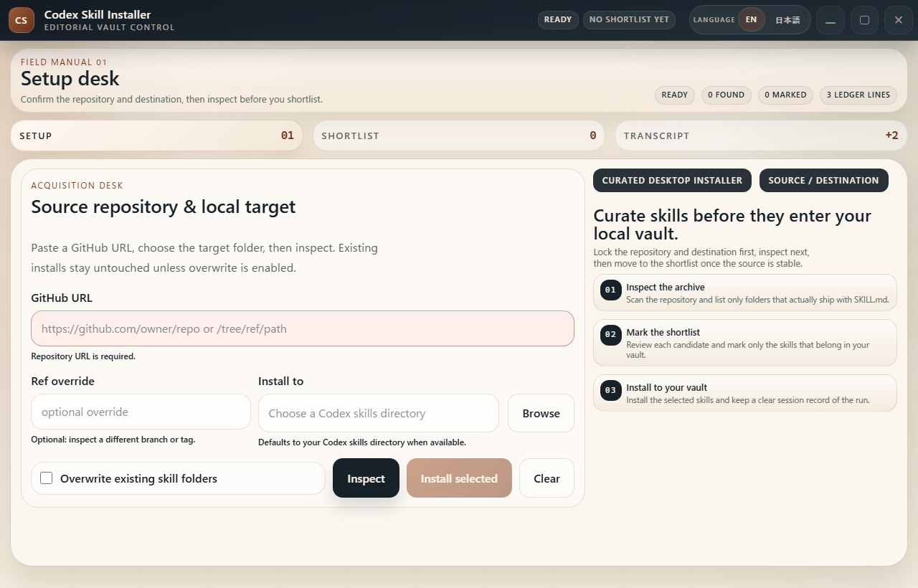
Task: Click the Source / Destination pill
Action: click(x=823, y=181)
